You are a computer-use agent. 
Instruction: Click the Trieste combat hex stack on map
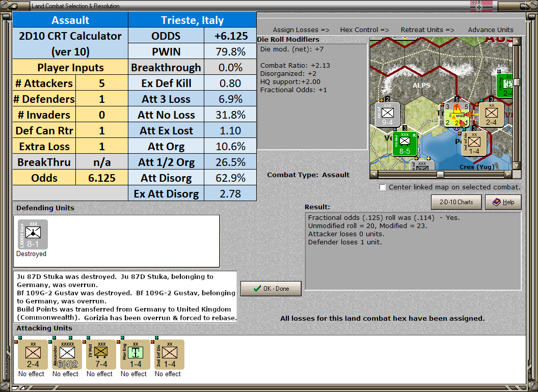456,115
